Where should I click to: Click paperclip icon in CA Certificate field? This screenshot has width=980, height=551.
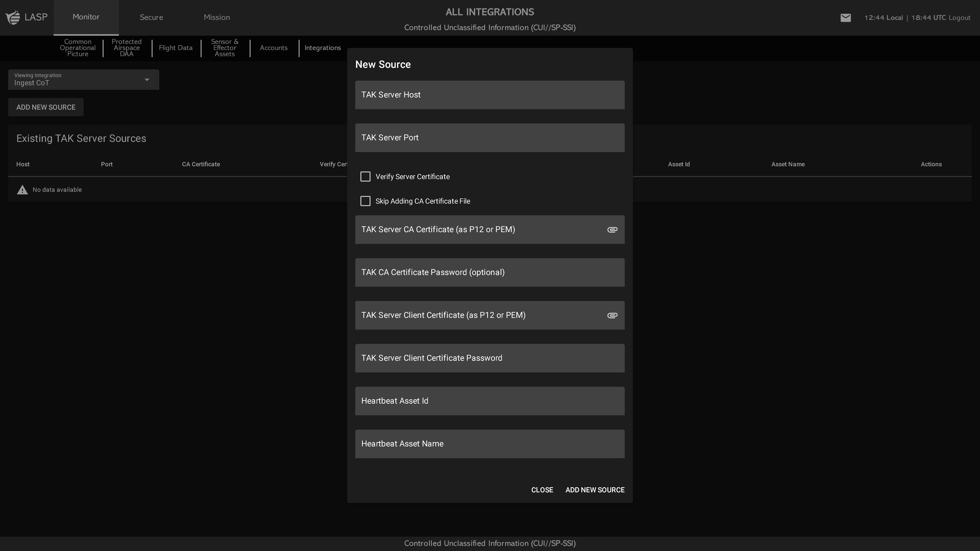click(x=612, y=230)
